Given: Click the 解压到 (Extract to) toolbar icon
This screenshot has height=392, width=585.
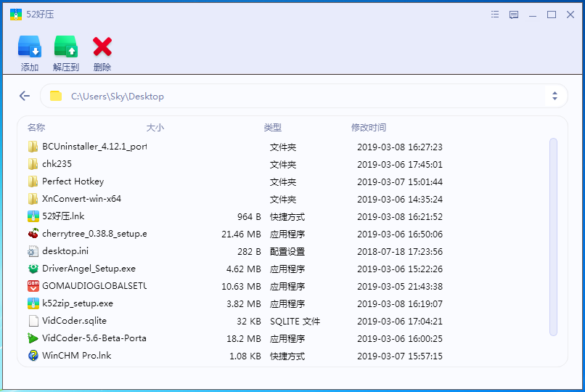Looking at the screenshot, I should point(65,46).
